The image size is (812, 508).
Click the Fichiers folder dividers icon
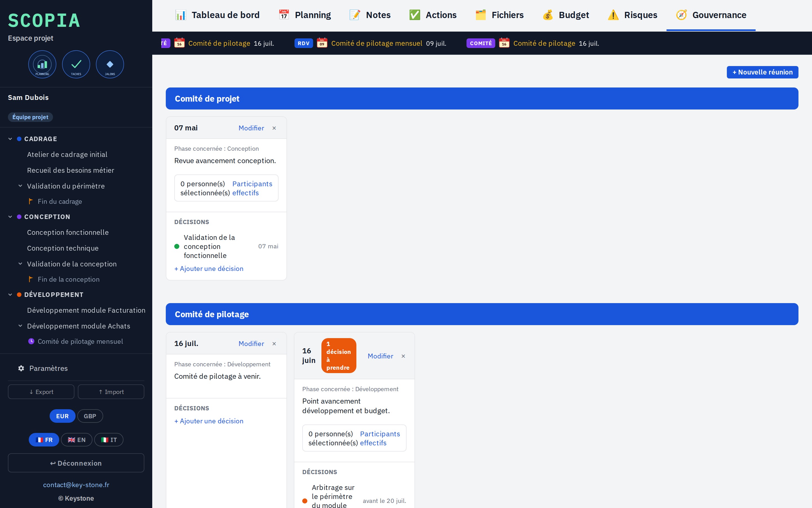480,15
